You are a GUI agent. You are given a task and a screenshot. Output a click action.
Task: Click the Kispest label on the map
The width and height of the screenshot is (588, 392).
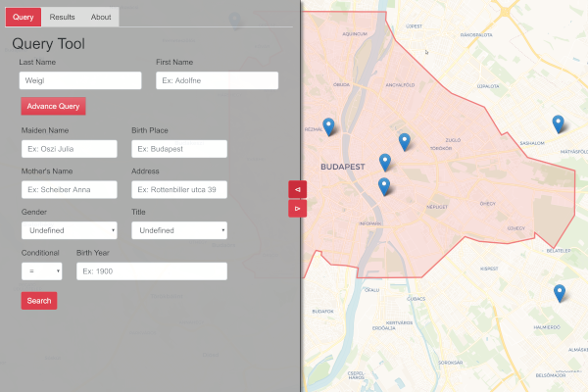click(x=489, y=269)
